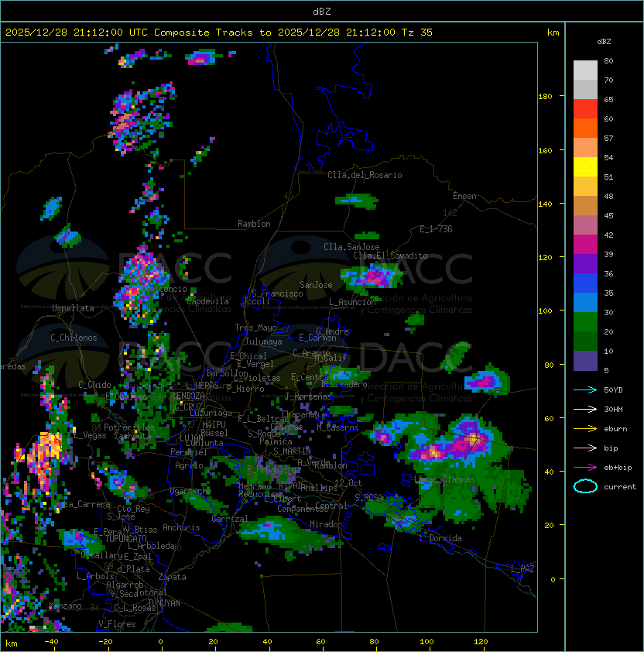This screenshot has width=644, height=652.
Task: Select the violet swatch below label 39
Action: pos(585,264)
